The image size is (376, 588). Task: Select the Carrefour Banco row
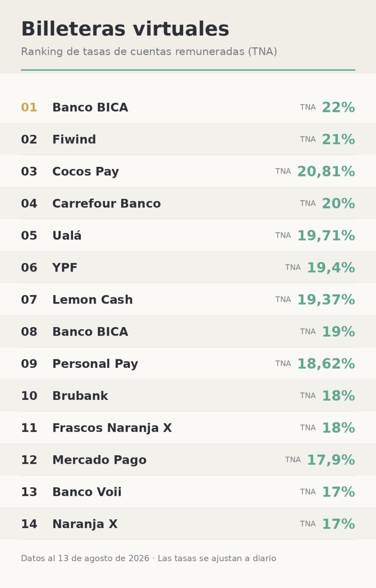tap(188, 203)
